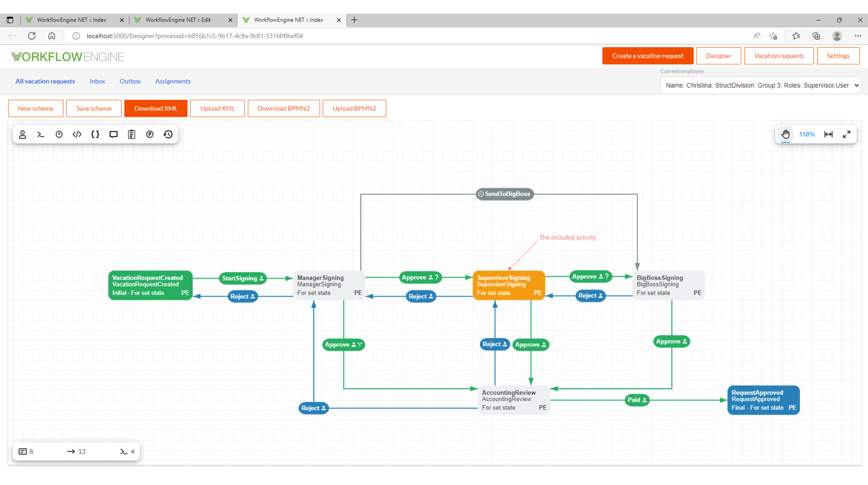The height and width of the screenshot is (485, 868).
Task: Open the Outbox link
Action: pyautogui.click(x=130, y=81)
